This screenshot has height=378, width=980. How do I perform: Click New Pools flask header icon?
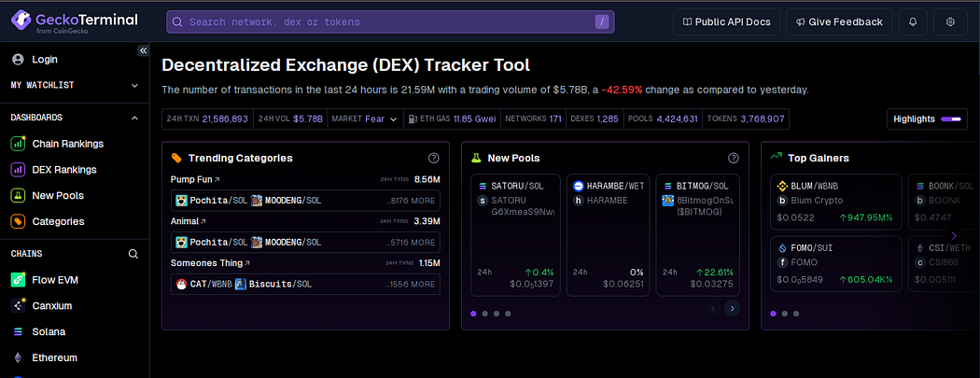[x=476, y=158]
